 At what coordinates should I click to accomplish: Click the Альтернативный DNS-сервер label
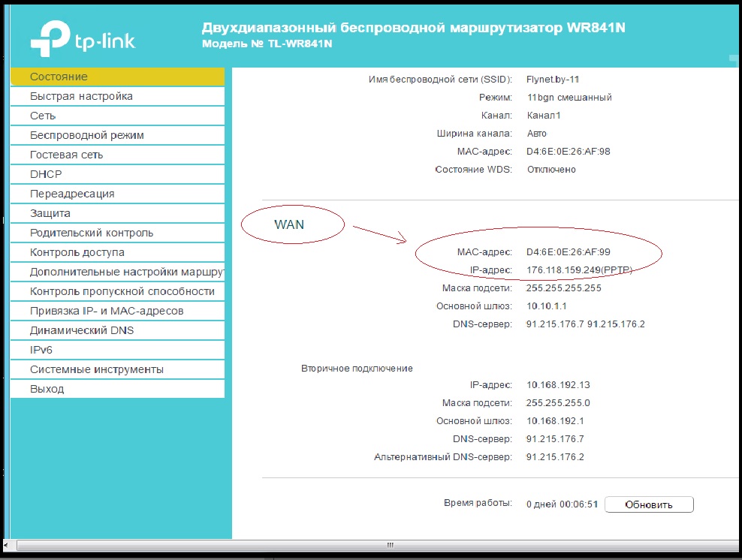443,457
